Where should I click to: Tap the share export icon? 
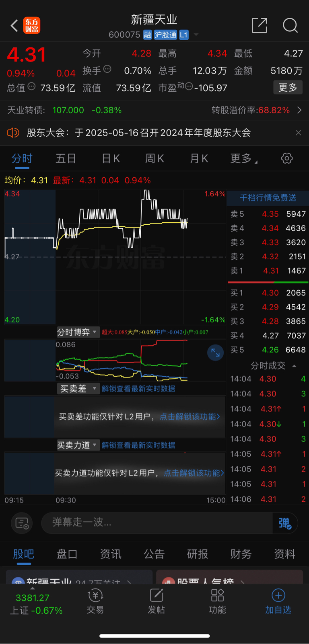point(260,25)
